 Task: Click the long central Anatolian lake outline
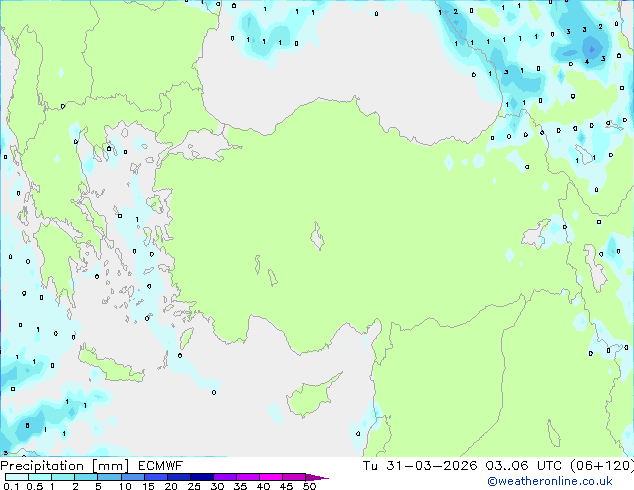coord(317,236)
